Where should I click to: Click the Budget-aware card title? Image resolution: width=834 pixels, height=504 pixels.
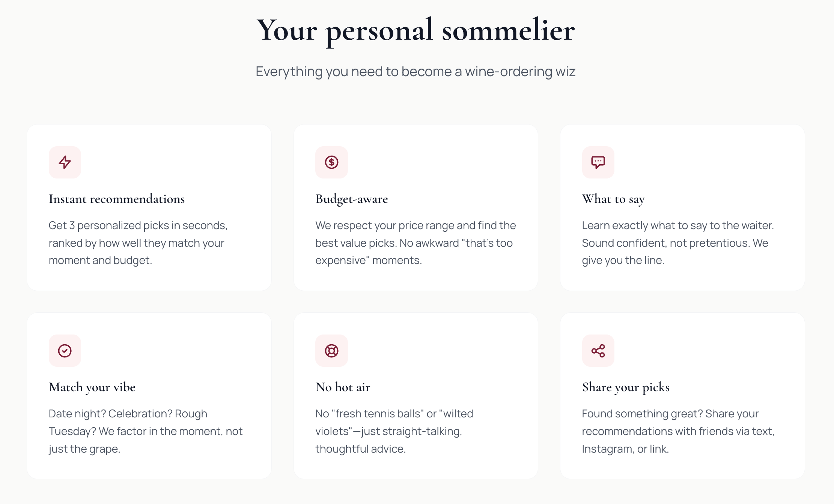click(x=352, y=199)
